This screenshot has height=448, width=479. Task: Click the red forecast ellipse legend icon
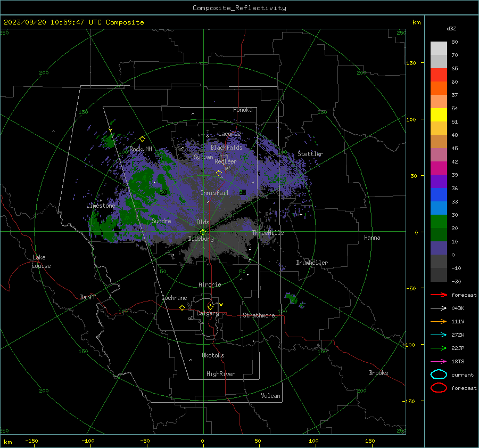point(439,388)
